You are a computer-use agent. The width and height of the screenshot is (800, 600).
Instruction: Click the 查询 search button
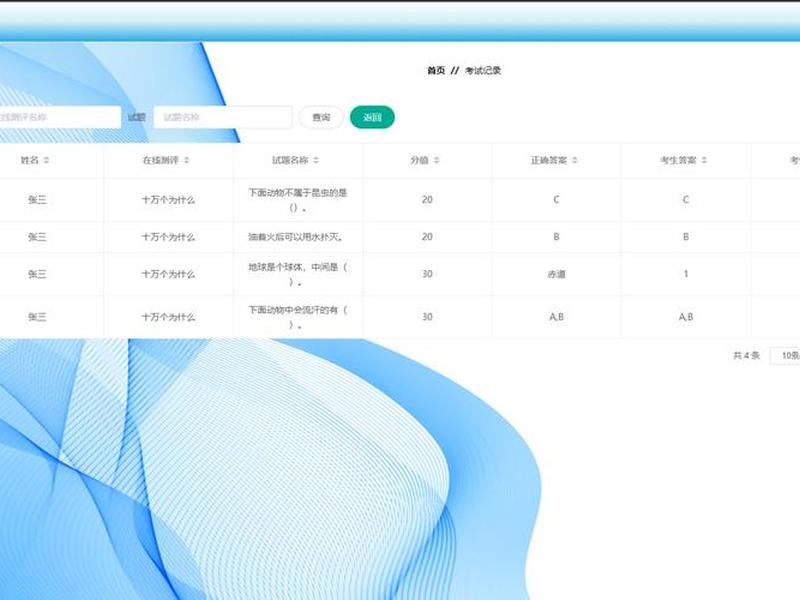[321, 117]
